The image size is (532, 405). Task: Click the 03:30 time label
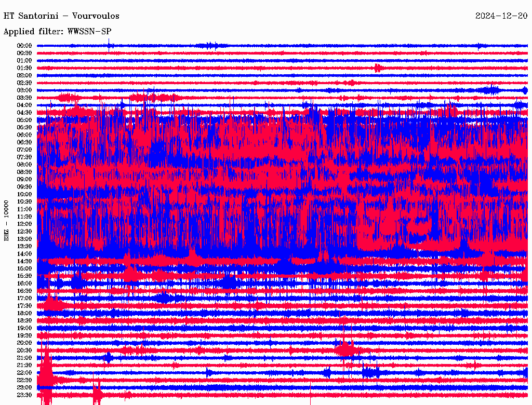point(24,98)
